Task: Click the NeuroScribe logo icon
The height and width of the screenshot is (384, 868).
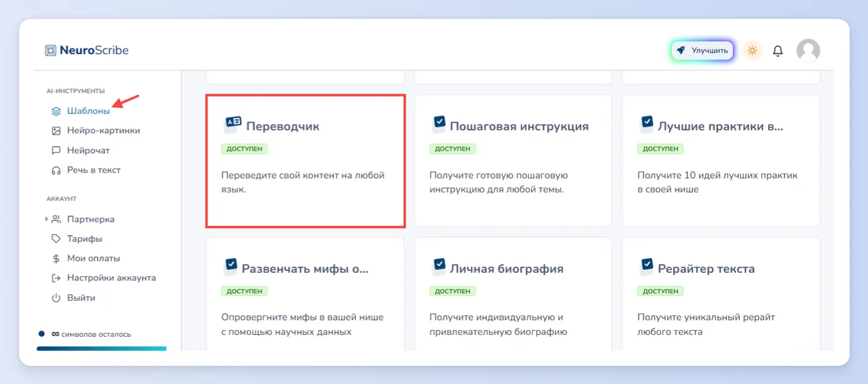Action: point(51,50)
